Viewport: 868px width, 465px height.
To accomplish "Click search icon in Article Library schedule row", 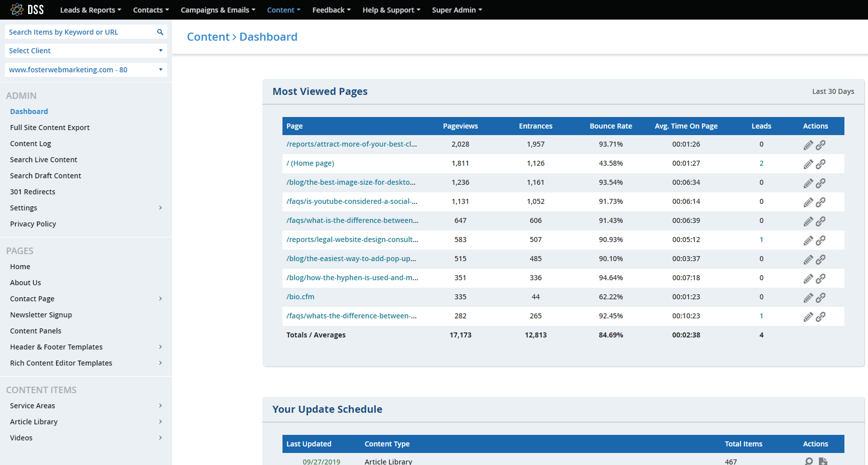I will coord(808,461).
